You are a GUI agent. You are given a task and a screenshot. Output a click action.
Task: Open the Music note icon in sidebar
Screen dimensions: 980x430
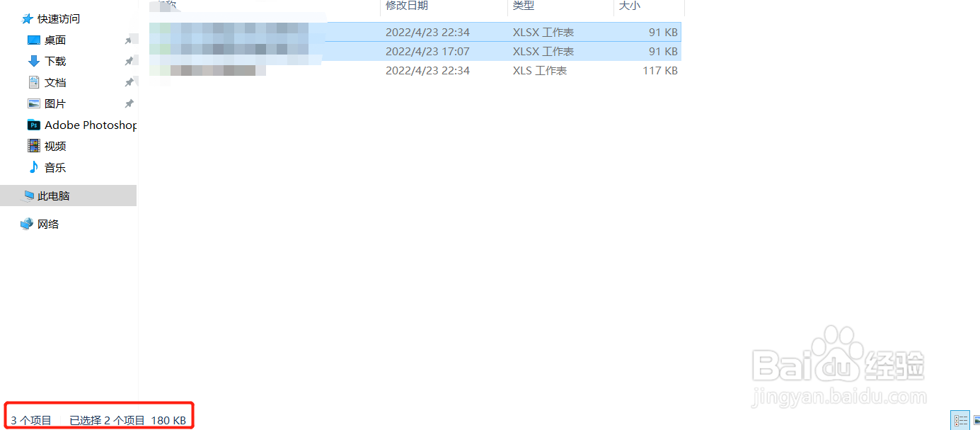click(x=34, y=167)
